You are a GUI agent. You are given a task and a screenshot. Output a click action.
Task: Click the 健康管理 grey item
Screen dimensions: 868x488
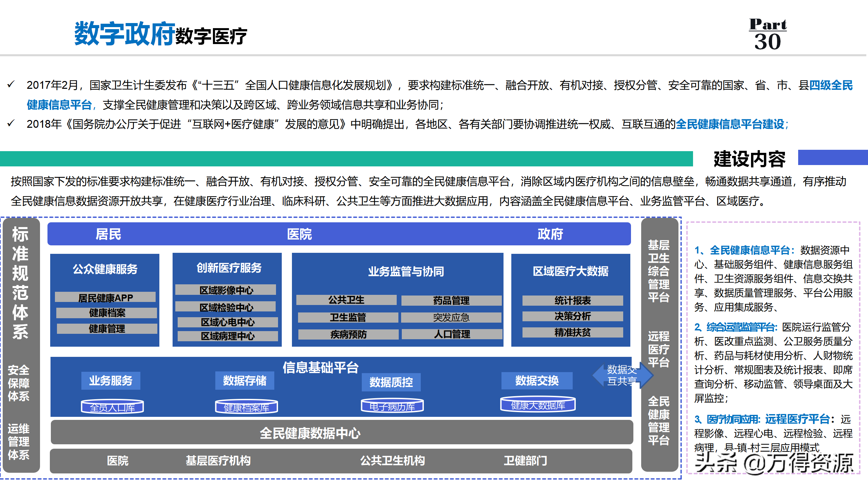[x=107, y=329]
